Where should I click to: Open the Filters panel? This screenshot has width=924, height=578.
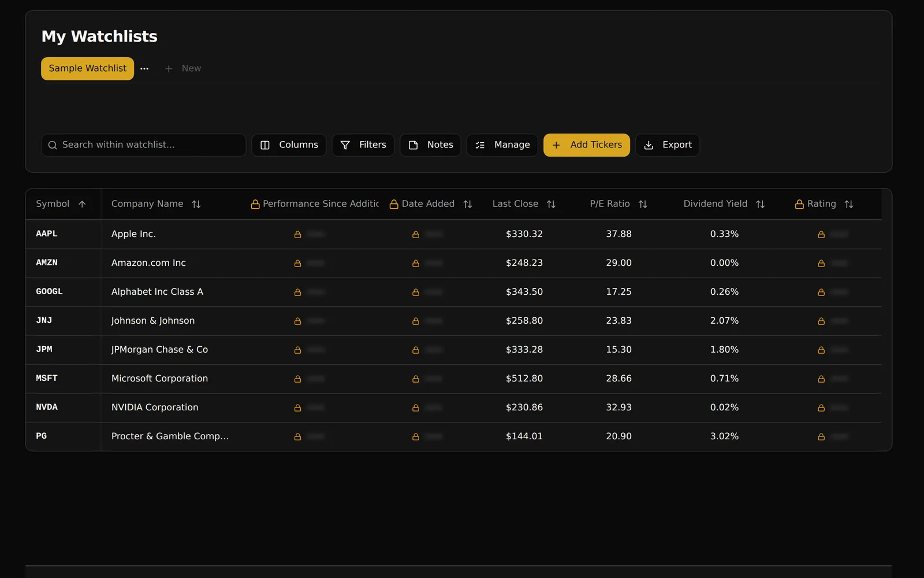[x=363, y=145]
